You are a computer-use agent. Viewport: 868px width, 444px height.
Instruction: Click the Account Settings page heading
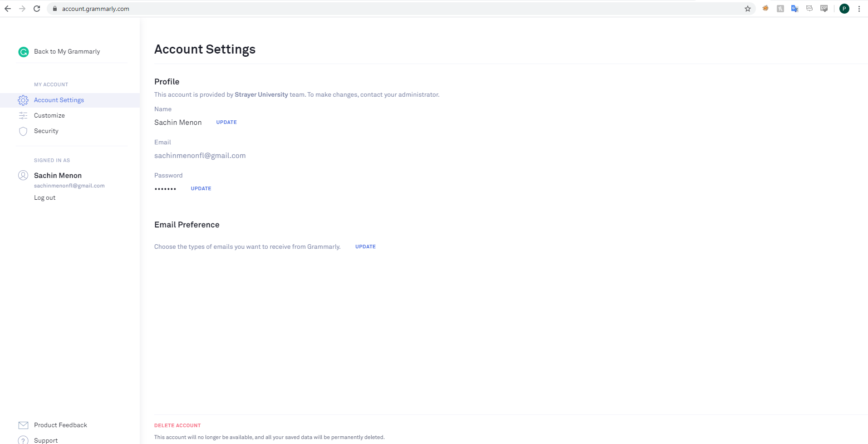tap(205, 49)
